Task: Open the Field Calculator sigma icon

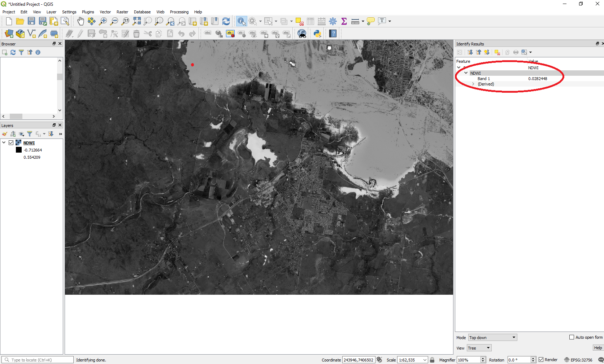Action: pos(344,21)
